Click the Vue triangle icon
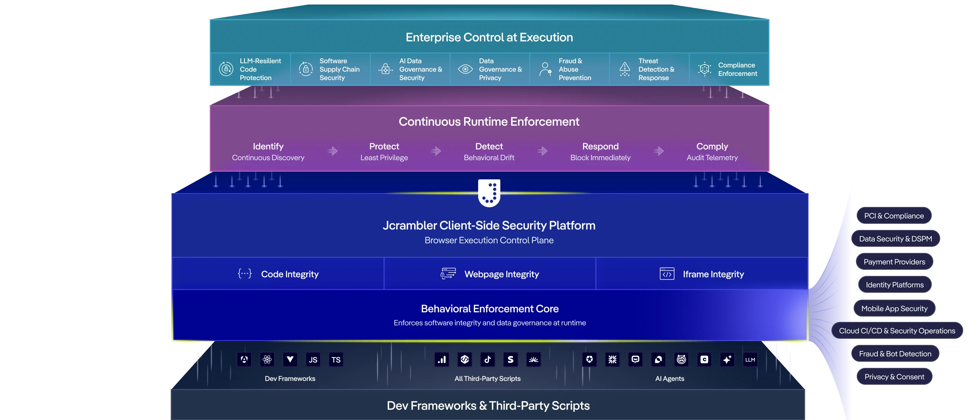This screenshot has width=980, height=420. 290,359
